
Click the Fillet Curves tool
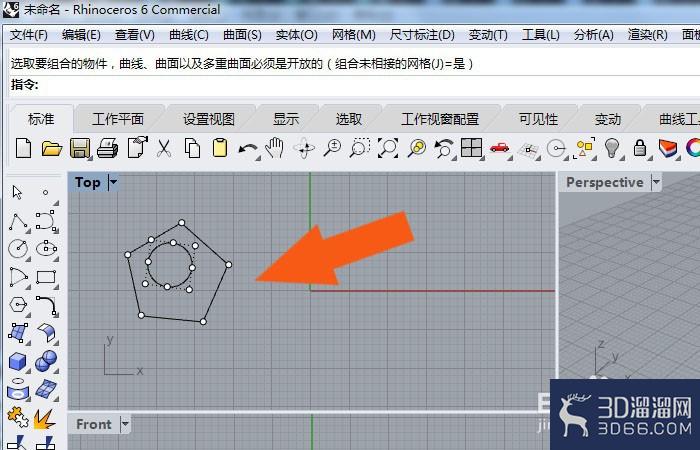pos(46,306)
